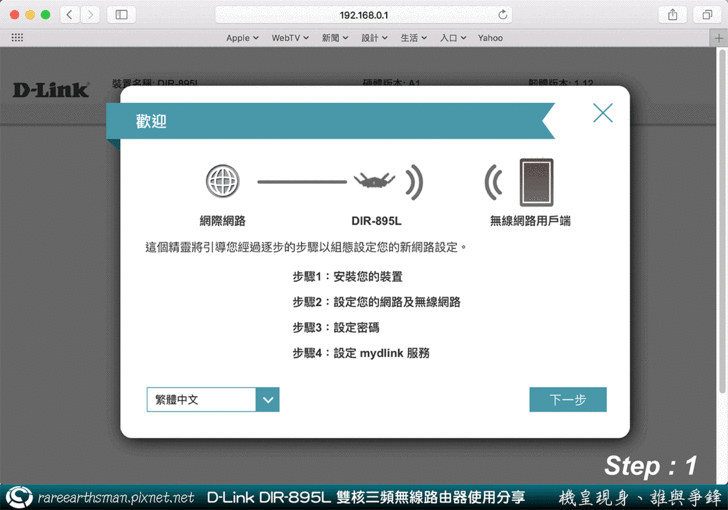
Task: Reload the page with the refresh icon
Action: click(x=502, y=15)
